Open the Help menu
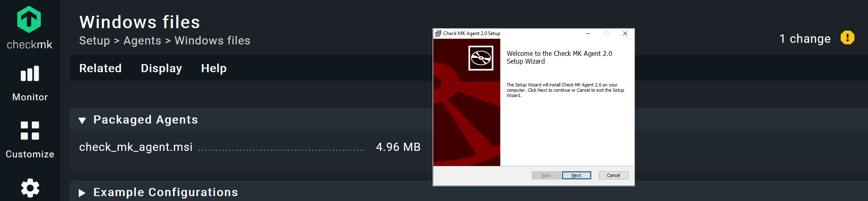This screenshot has width=868, height=201. pyautogui.click(x=213, y=68)
